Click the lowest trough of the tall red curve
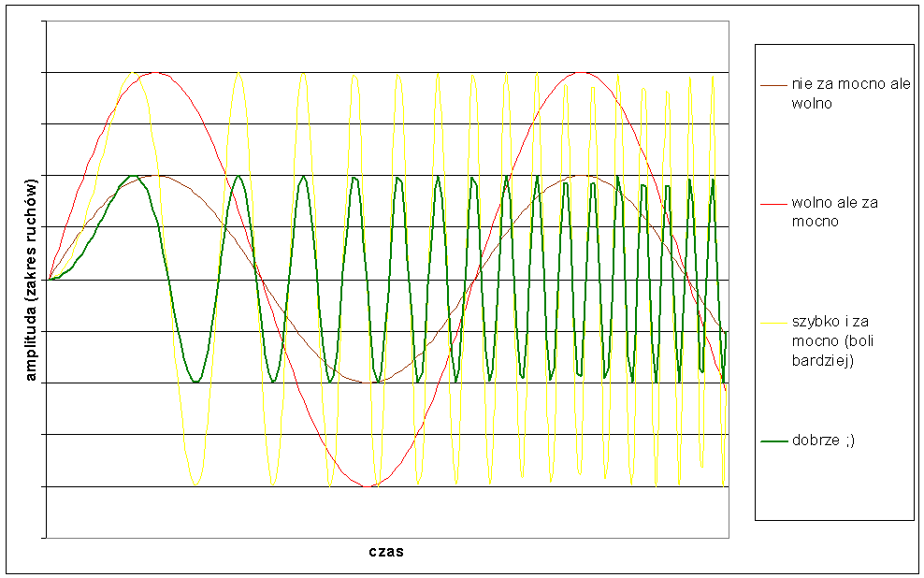 click(x=368, y=486)
